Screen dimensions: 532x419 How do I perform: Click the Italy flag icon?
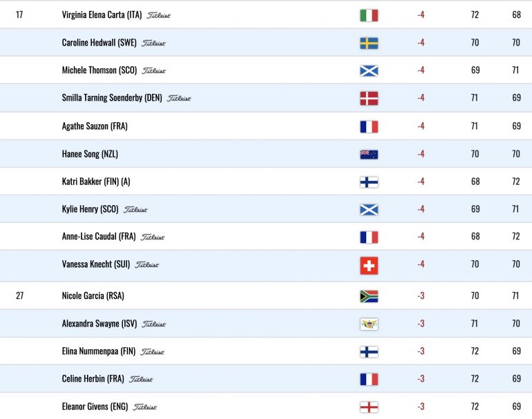[x=369, y=15]
